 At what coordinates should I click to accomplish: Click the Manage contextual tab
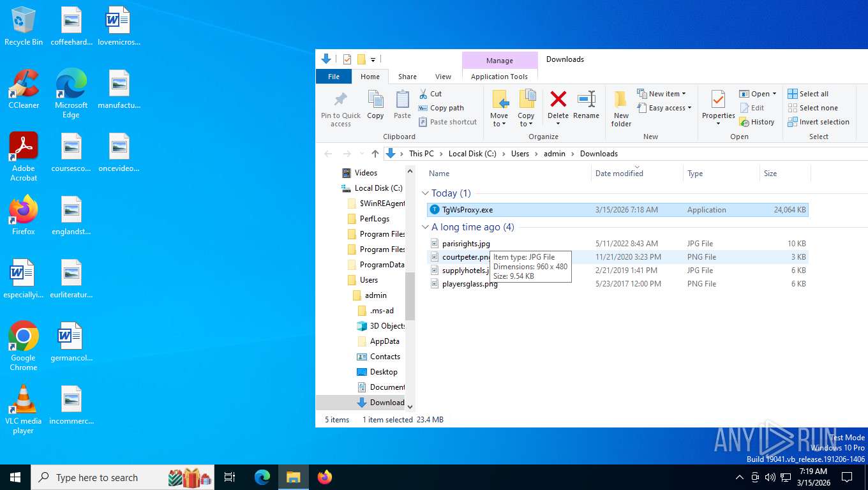point(500,61)
